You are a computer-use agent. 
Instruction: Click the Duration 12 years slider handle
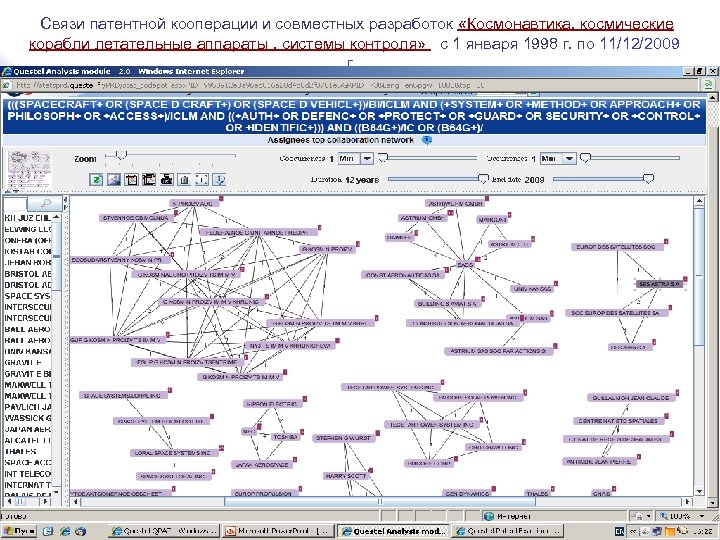pos(483,179)
